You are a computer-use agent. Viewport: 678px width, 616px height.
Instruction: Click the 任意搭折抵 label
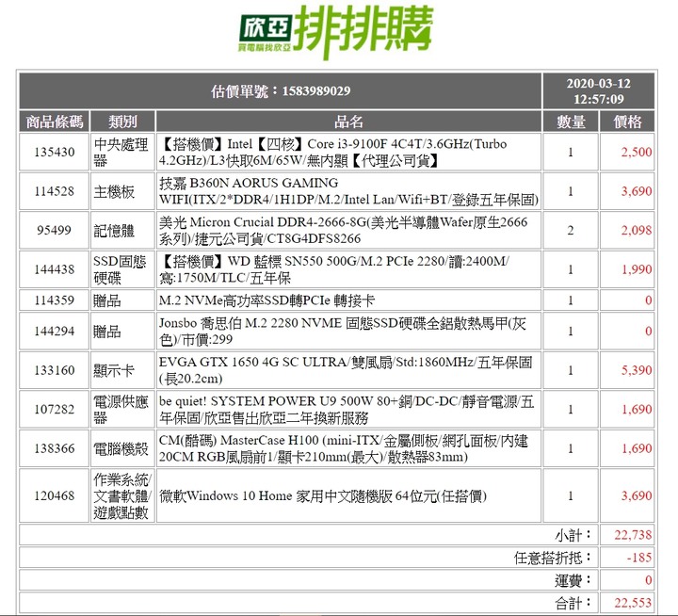[553, 558]
